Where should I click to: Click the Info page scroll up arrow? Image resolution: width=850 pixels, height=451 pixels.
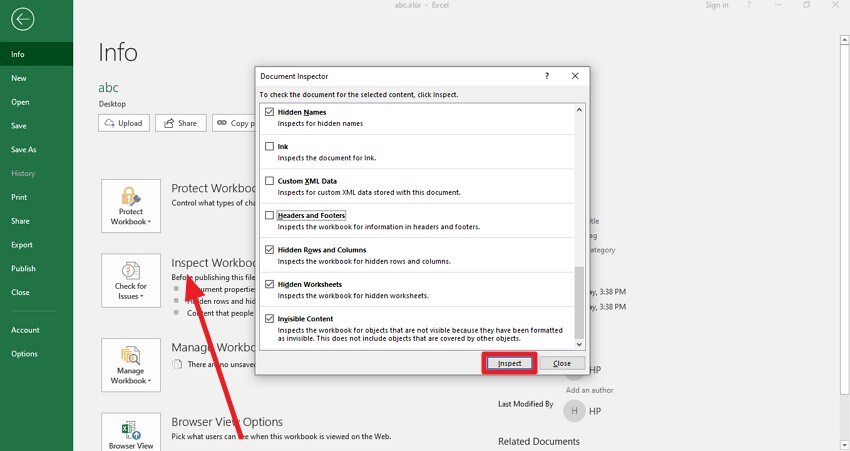tap(845, 40)
